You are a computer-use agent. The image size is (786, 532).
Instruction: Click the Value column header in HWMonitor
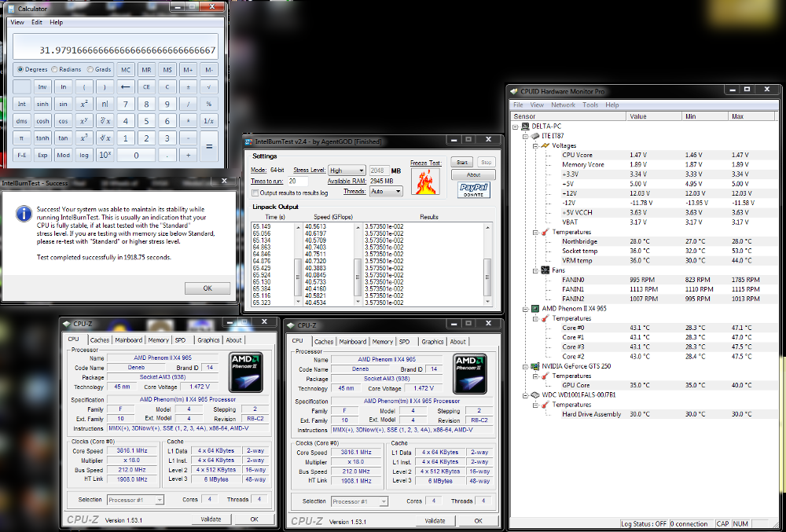(x=654, y=116)
